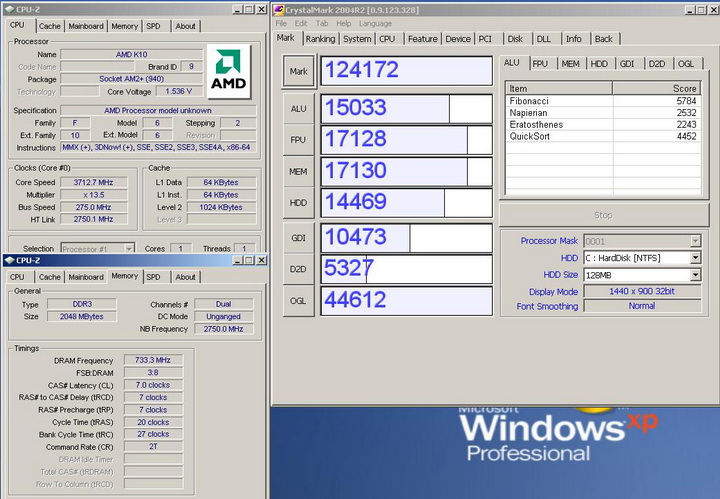Image resolution: width=720 pixels, height=499 pixels.
Task: Click the Core Speed value 3712.7 MHz
Action: pyautogui.click(x=94, y=182)
